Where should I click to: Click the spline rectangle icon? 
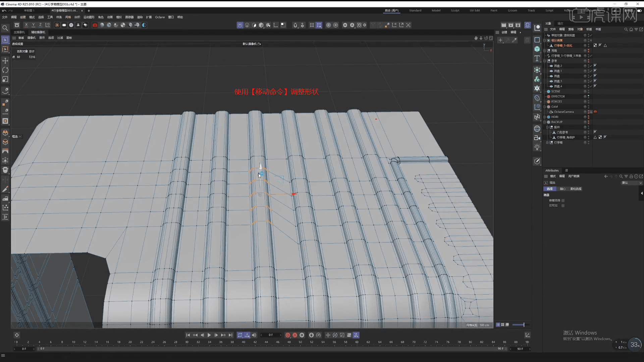(537, 40)
